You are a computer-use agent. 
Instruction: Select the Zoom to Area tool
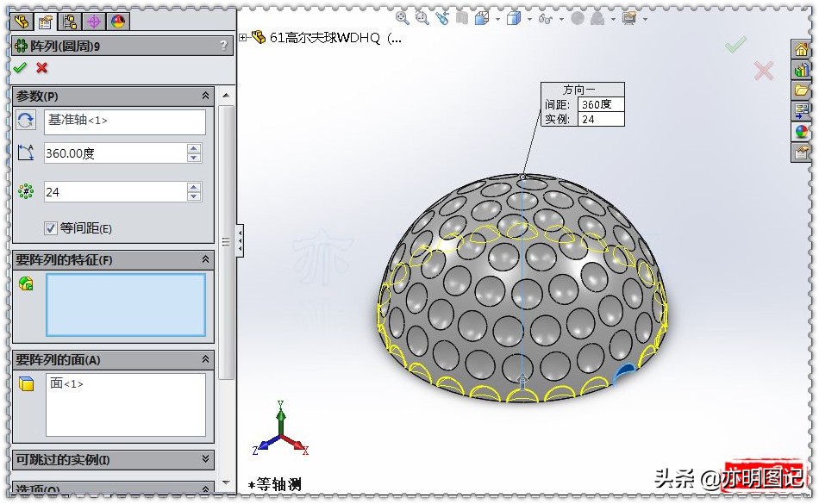point(421,18)
